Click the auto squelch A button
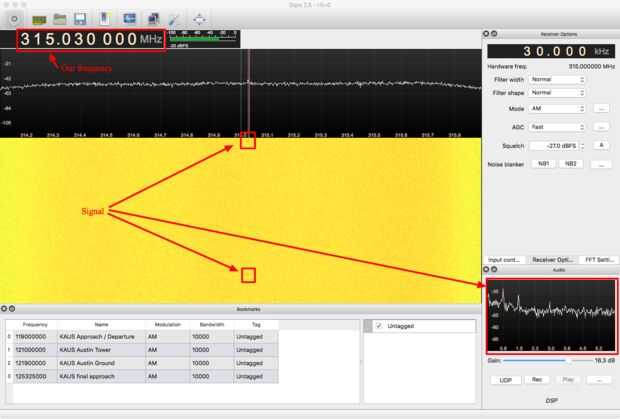Image resolution: width=620 pixels, height=419 pixels. 601,145
